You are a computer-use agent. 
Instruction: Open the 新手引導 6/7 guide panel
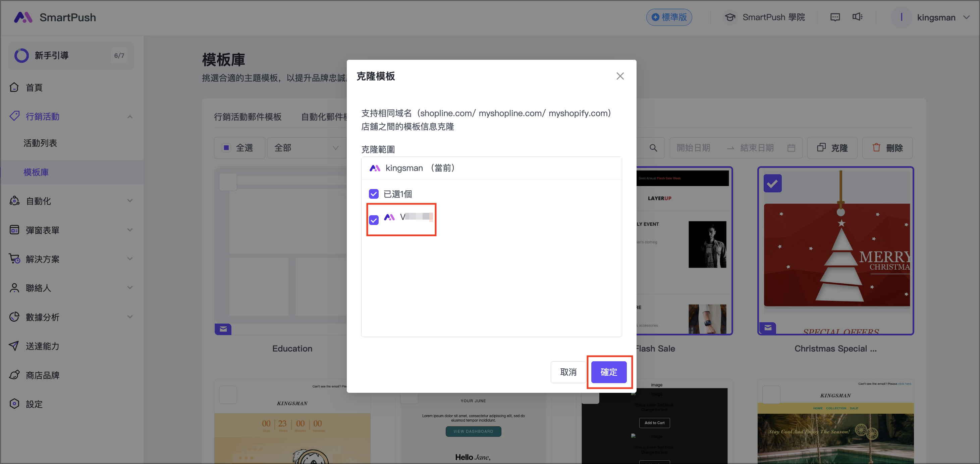(x=71, y=55)
